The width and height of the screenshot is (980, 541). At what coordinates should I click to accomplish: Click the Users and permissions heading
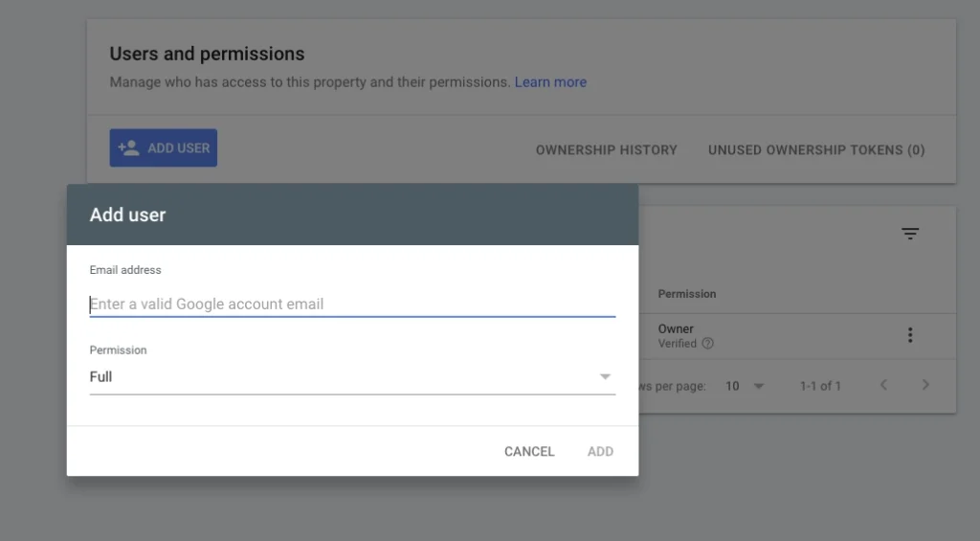tap(207, 54)
